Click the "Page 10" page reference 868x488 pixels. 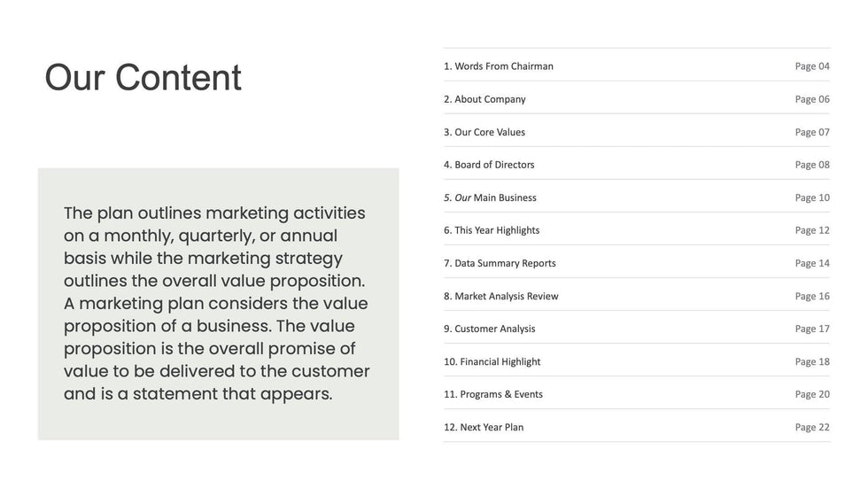click(812, 198)
